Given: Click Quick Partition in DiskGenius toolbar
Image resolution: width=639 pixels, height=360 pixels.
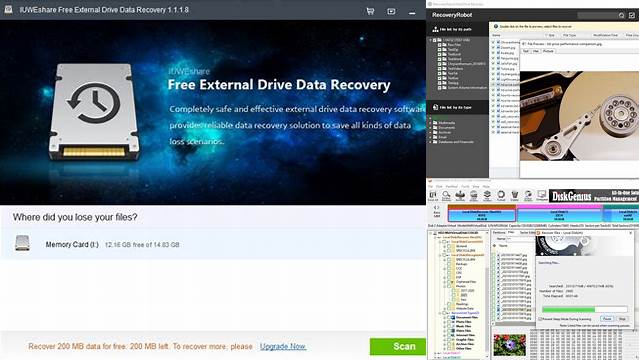Looking at the screenshot, I should point(474,196).
